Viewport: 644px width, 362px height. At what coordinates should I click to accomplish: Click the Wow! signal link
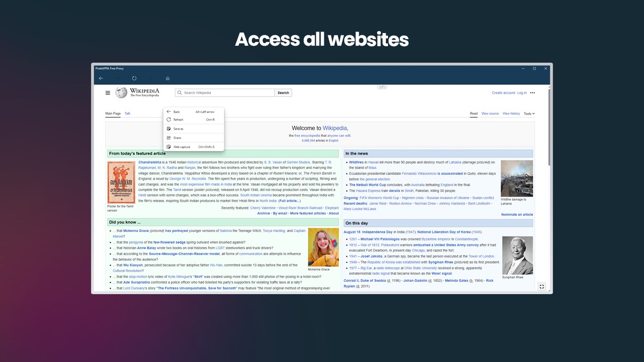442,273
